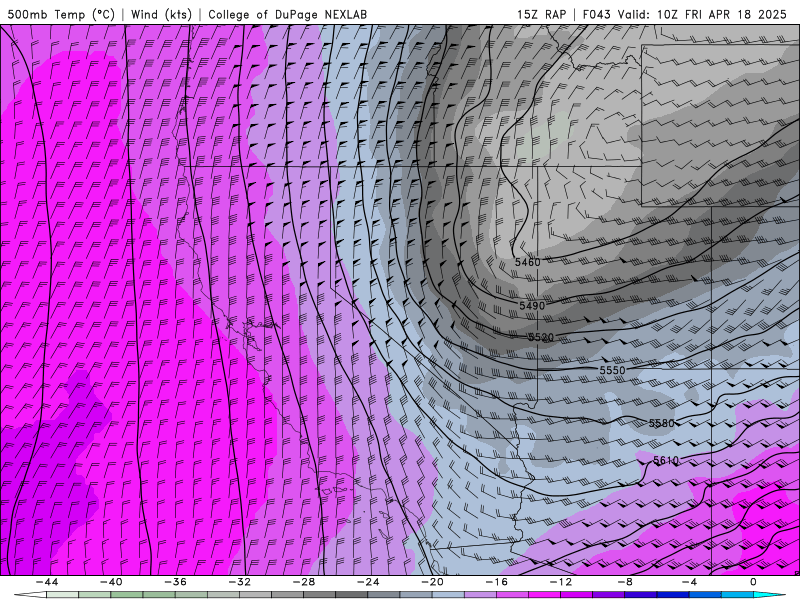Viewport: 800px width, 600px height.
Task: Click the -4 color scale label
Action: [689, 582]
